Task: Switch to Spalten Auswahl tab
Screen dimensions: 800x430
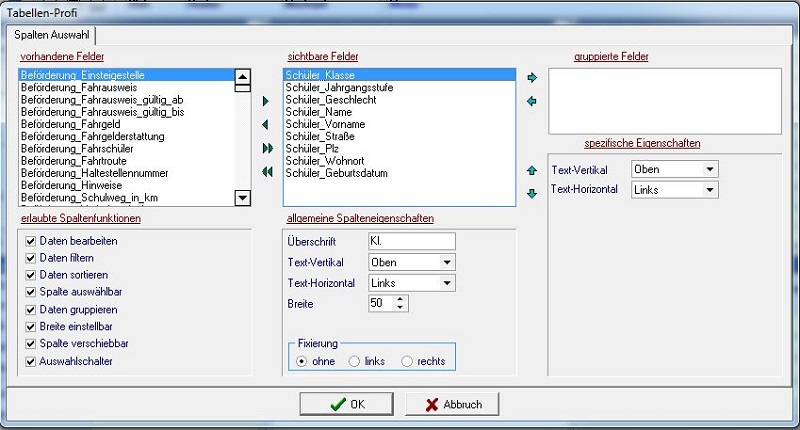Action: click(x=52, y=35)
